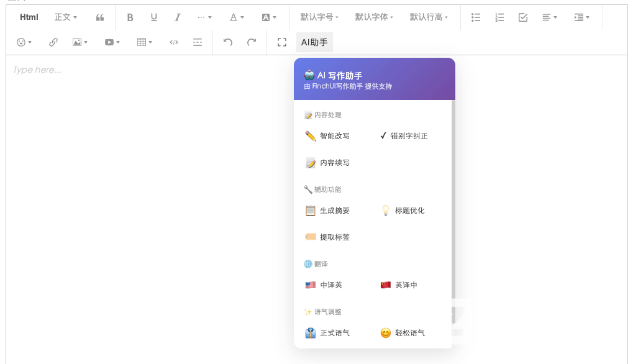This screenshot has height=364, width=633.
Task: Click the blockquote icon in toolbar
Action: [x=100, y=17]
